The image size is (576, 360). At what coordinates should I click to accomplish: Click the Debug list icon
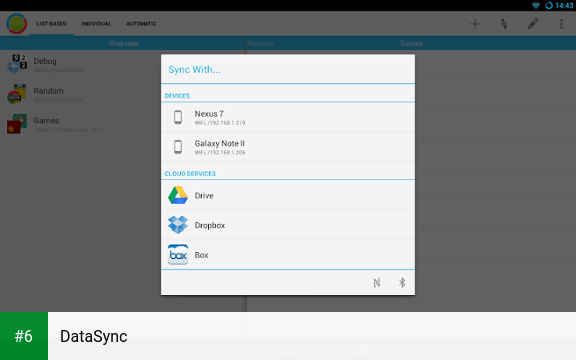coord(17,64)
